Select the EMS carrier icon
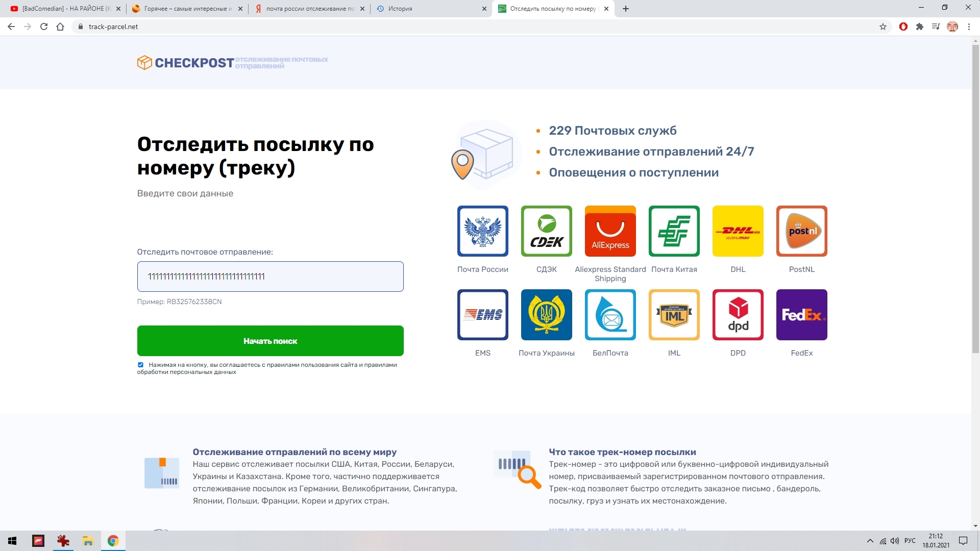980x551 pixels. (x=482, y=314)
